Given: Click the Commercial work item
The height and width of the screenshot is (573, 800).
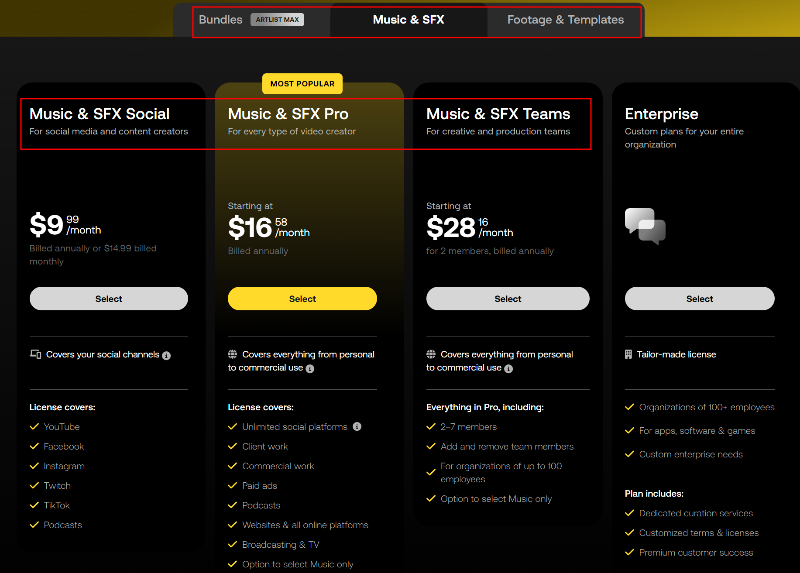Looking at the screenshot, I should point(278,466).
